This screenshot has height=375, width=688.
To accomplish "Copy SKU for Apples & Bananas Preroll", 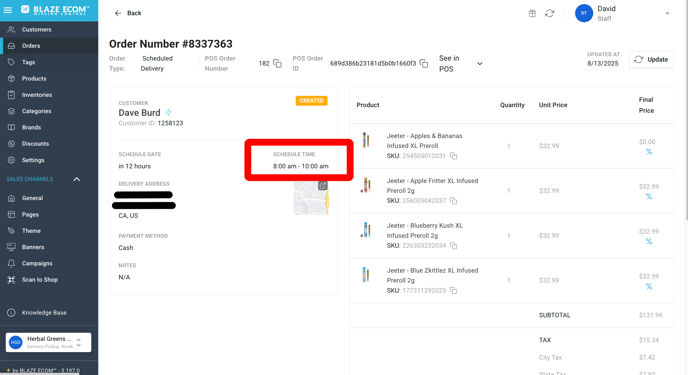I will point(453,156).
